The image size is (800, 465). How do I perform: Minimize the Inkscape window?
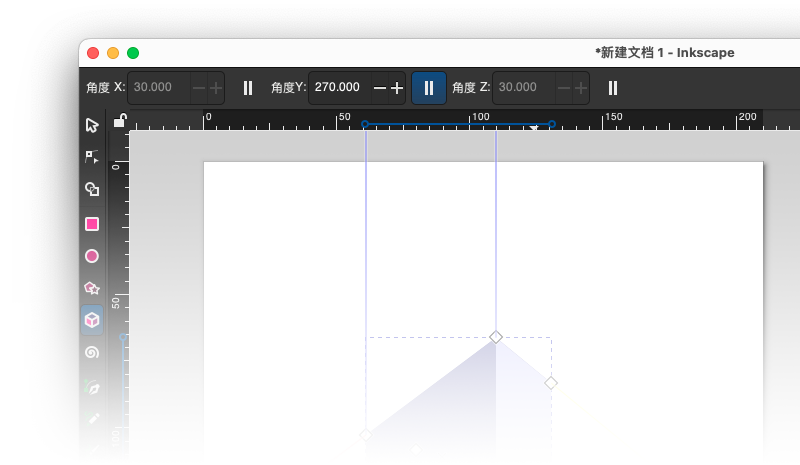[x=113, y=53]
